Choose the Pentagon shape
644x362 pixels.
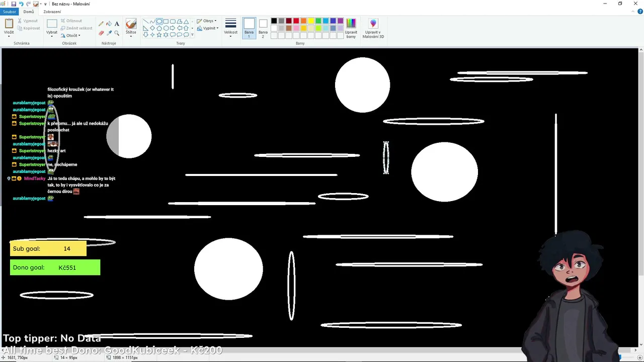[x=159, y=28]
